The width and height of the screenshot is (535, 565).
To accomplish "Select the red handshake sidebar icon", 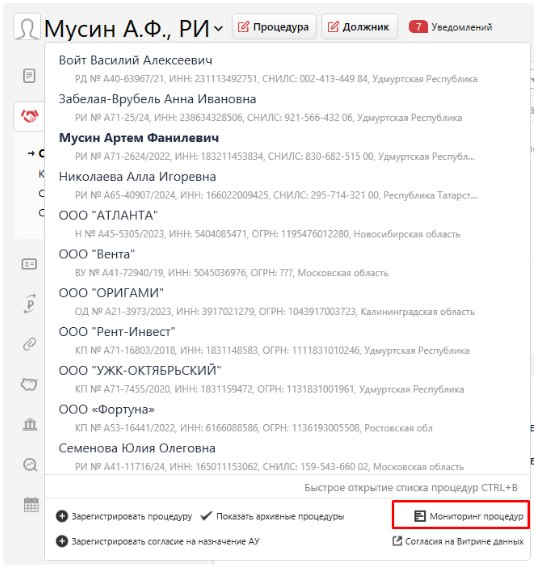I will click(30, 116).
